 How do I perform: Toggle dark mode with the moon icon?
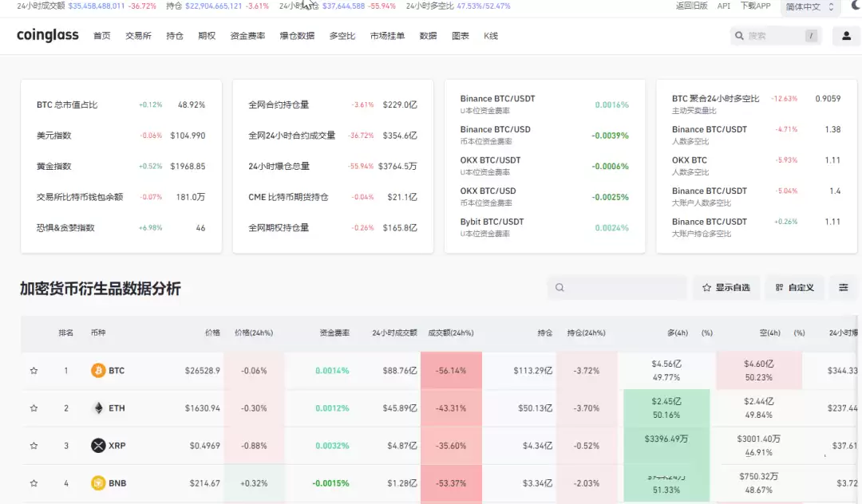point(855,6)
